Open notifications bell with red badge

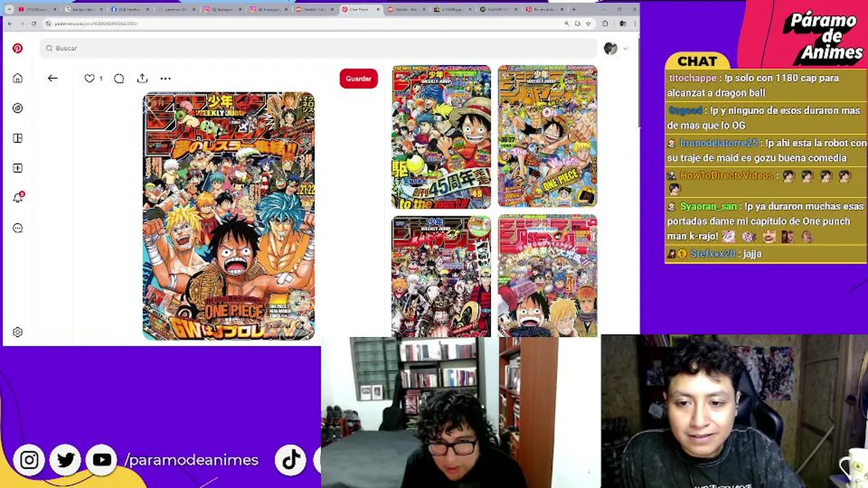click(x=18, y=197)
